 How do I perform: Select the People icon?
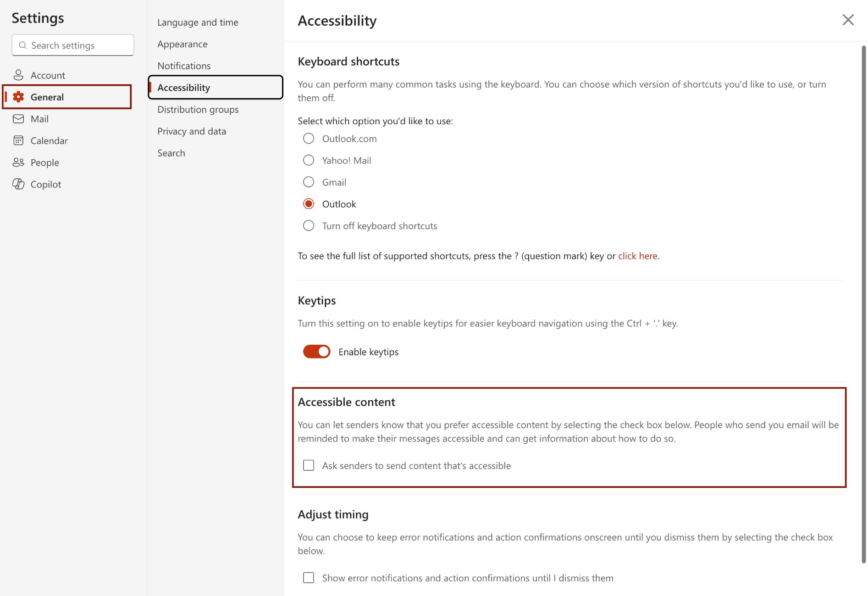coord(19,162)
